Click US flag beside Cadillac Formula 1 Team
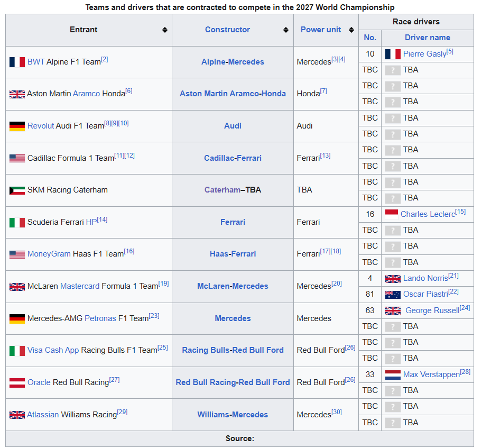Image resolution: width=482 pixels, height=448 pixels. (17, 158)
